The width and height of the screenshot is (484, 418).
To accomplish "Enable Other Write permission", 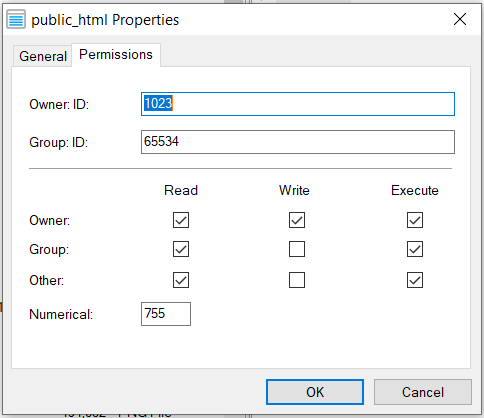I will (297, 280).
